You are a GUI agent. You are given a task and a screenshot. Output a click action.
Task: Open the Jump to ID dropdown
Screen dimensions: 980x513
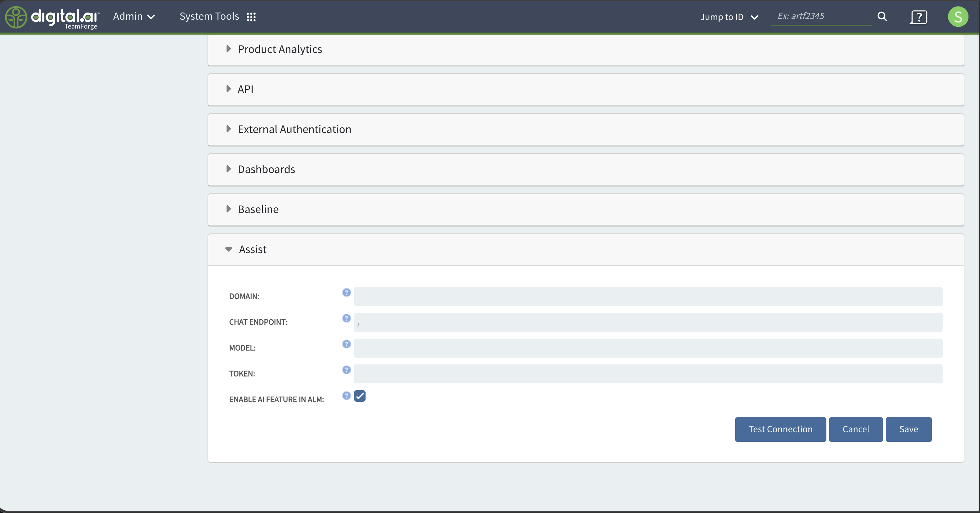[729, 17]
